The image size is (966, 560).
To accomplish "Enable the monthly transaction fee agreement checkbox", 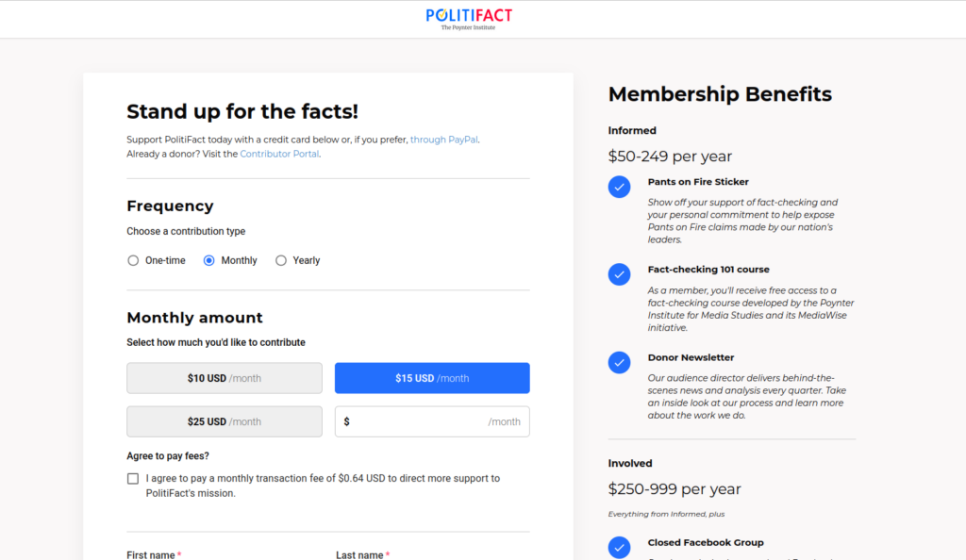I will point(133,478).
